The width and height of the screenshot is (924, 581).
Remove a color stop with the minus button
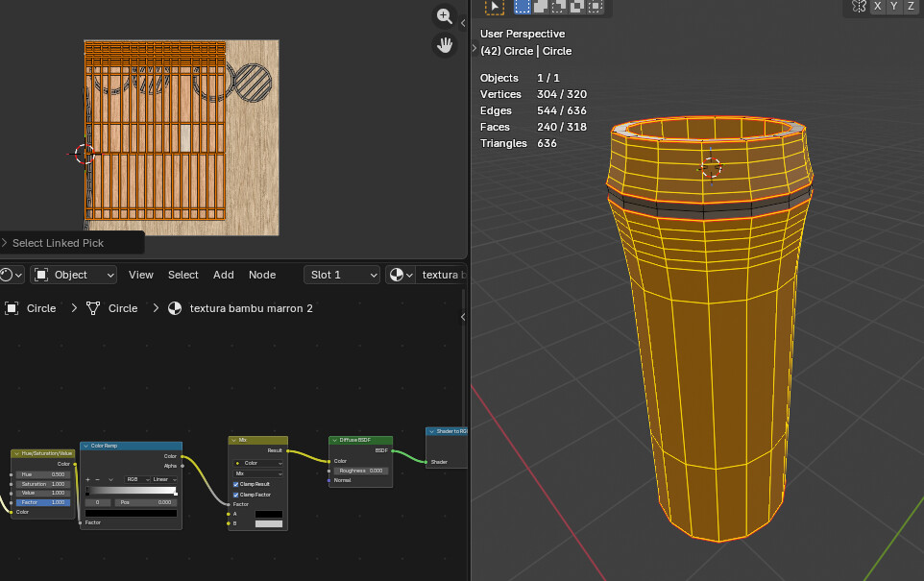click(x=98, y=479)
